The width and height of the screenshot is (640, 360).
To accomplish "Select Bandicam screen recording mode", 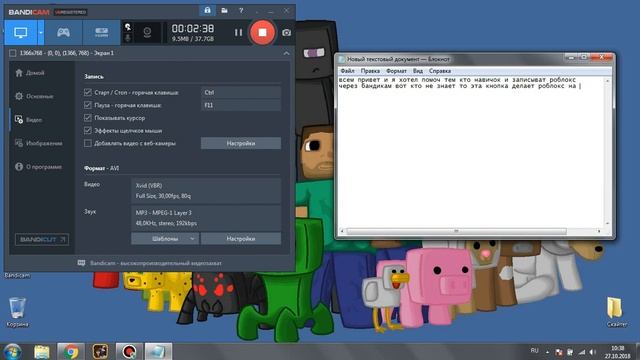I will 21,32.
